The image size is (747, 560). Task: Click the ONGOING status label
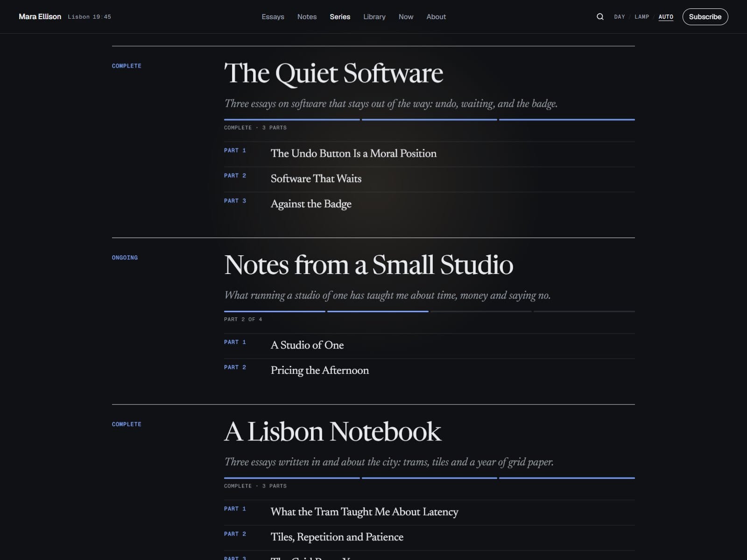pyautogui.click(x=125, y=258)
